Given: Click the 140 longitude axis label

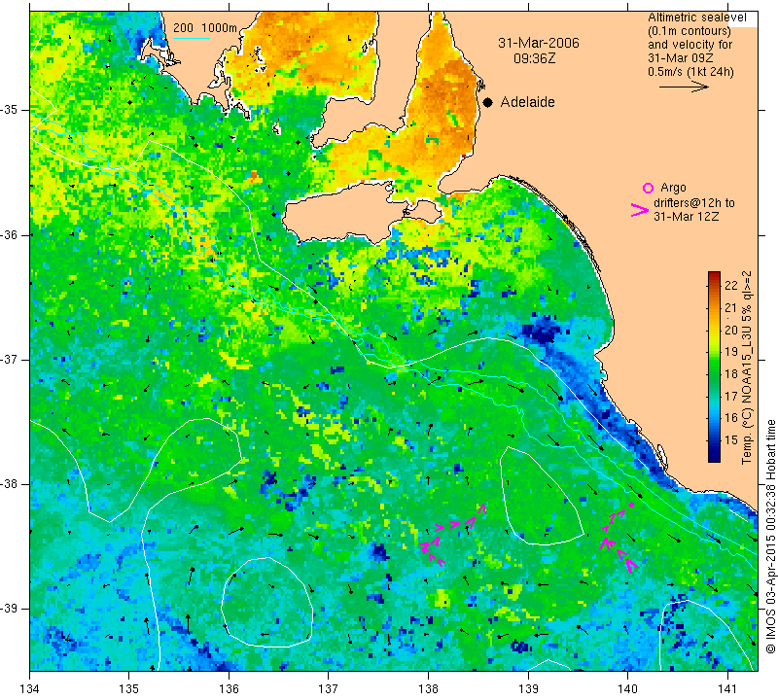Looking at the screenshot, I should pos(627,688).
